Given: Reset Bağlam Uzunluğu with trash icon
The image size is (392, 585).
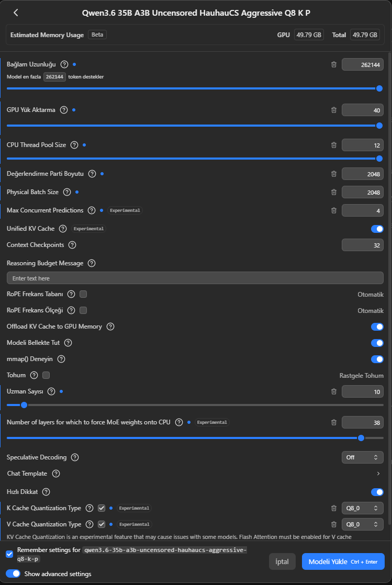Looking at the screenshot, I should tap(334, 64).
